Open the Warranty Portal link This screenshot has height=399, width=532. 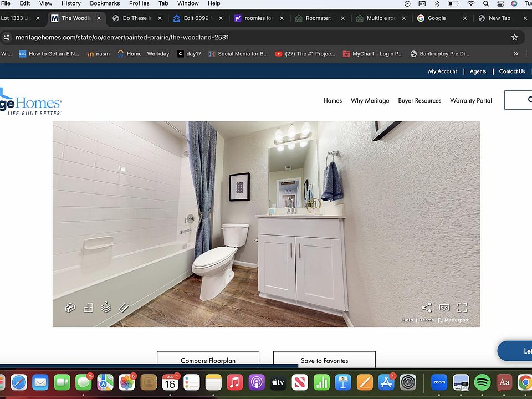tap(470, 100)
